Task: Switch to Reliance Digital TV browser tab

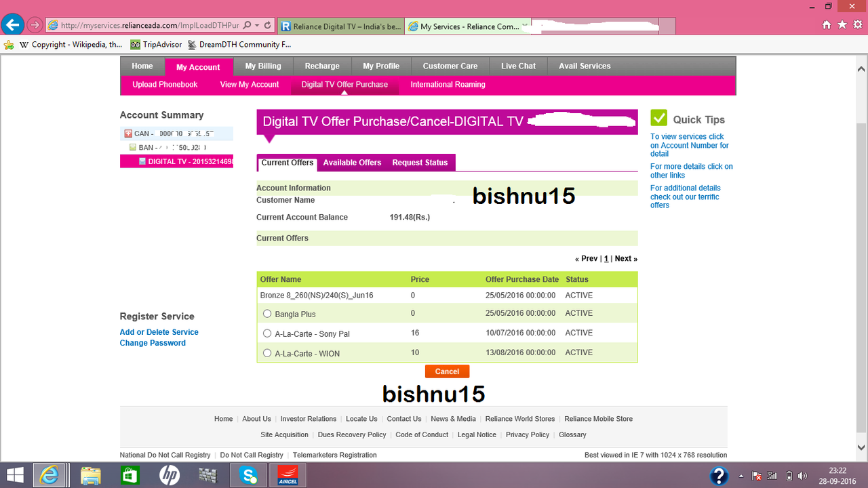Action: click(x=340, y=26)
